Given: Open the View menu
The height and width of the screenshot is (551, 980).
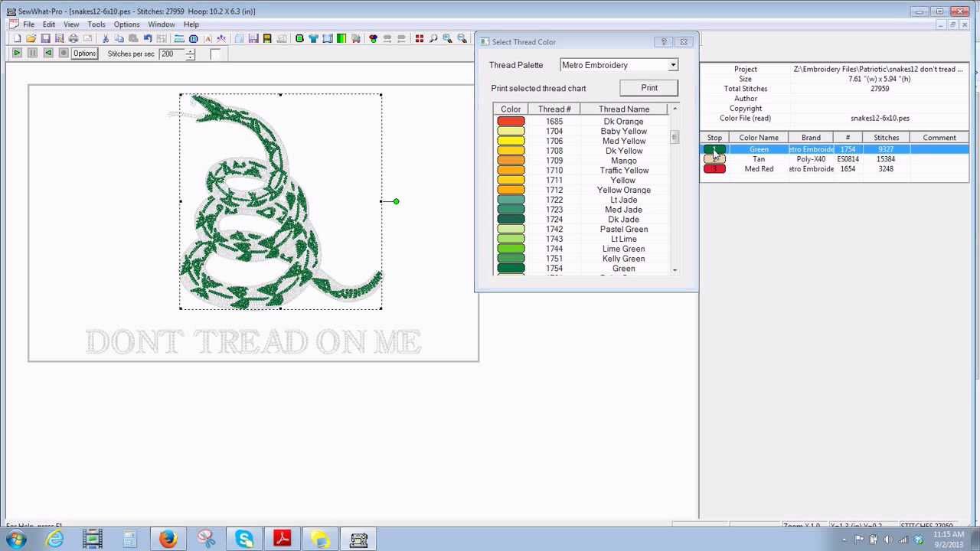Looking at the screenshot, I should (x=71, y=24).
